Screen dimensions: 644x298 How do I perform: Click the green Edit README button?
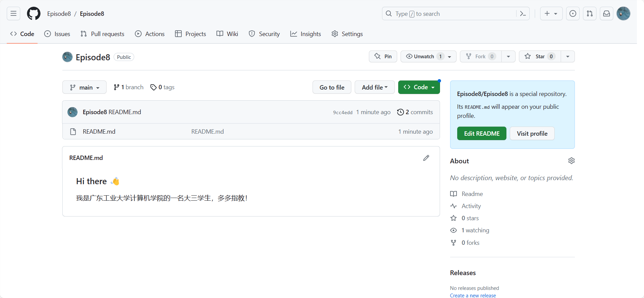482,133
